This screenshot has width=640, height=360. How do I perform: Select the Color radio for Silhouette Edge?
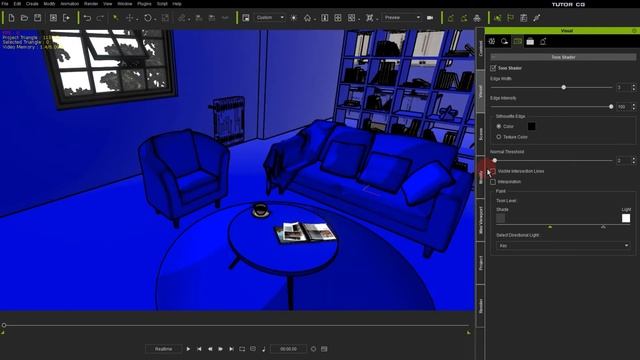tap(499, 127)
